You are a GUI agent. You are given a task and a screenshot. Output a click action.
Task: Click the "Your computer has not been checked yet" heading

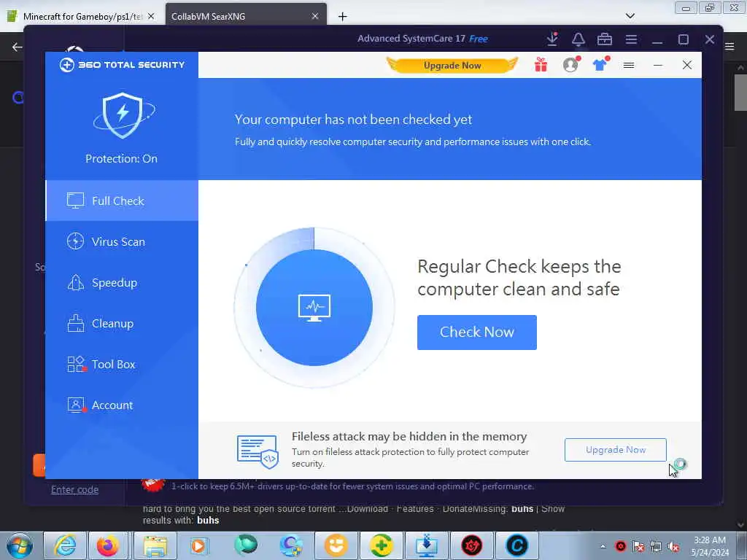click(353, 120)
